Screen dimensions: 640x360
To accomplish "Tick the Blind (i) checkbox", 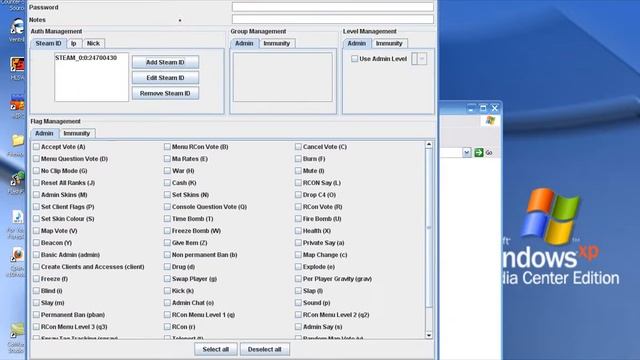I will coord(36,291).
